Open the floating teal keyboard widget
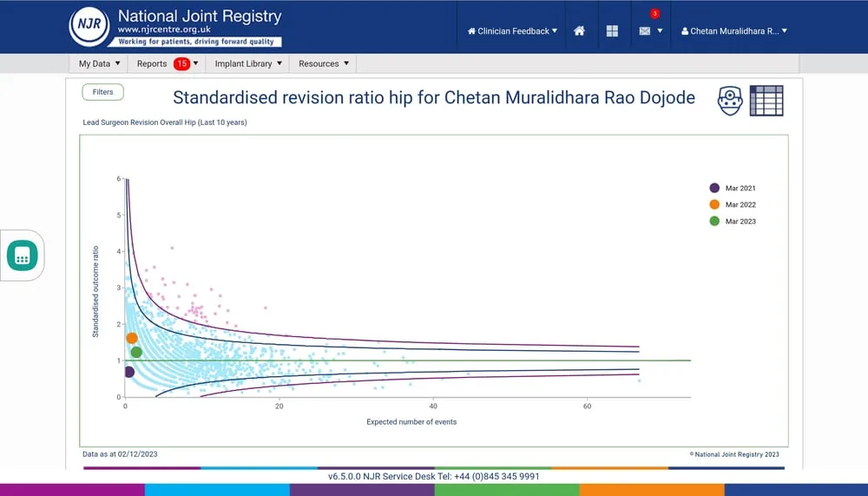 click(x=23, y=255)
